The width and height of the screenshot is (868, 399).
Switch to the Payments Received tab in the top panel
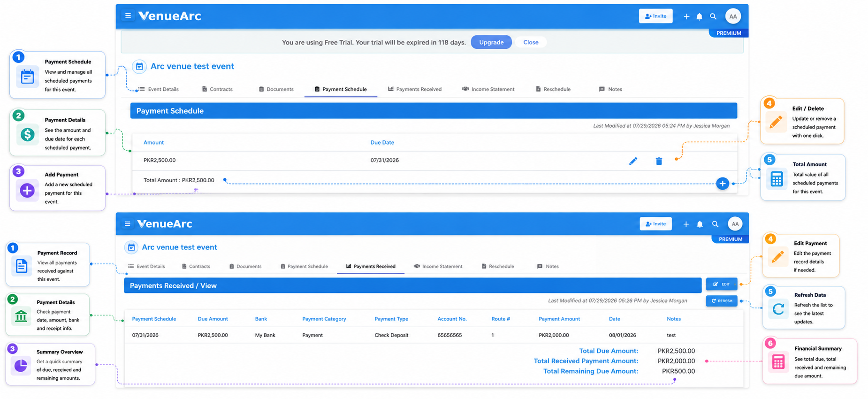(x=415, y=89)
